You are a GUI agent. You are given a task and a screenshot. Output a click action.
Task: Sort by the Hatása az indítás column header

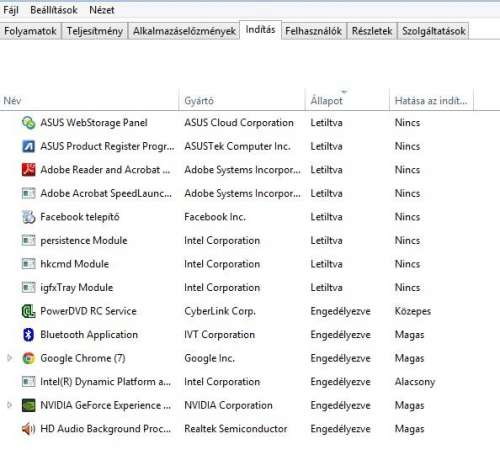click(431, 100)
